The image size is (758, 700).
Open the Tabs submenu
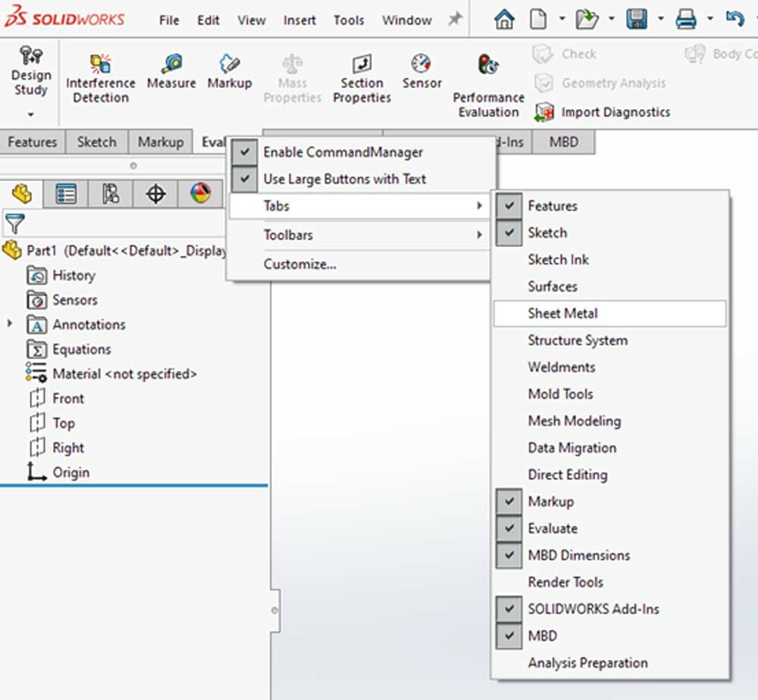pyautogui.click(x=276, y=206)
